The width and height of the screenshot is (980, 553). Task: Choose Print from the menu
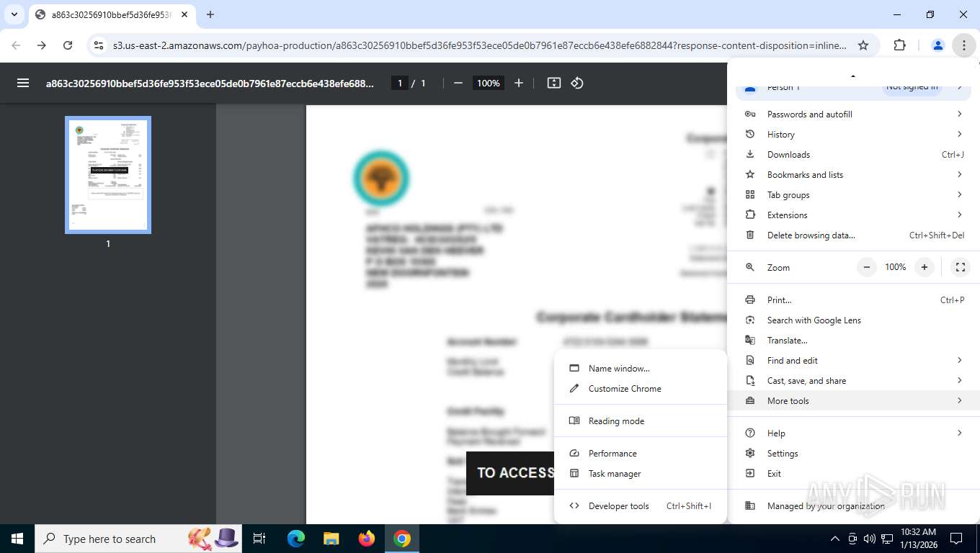click(x=854, y=300)
